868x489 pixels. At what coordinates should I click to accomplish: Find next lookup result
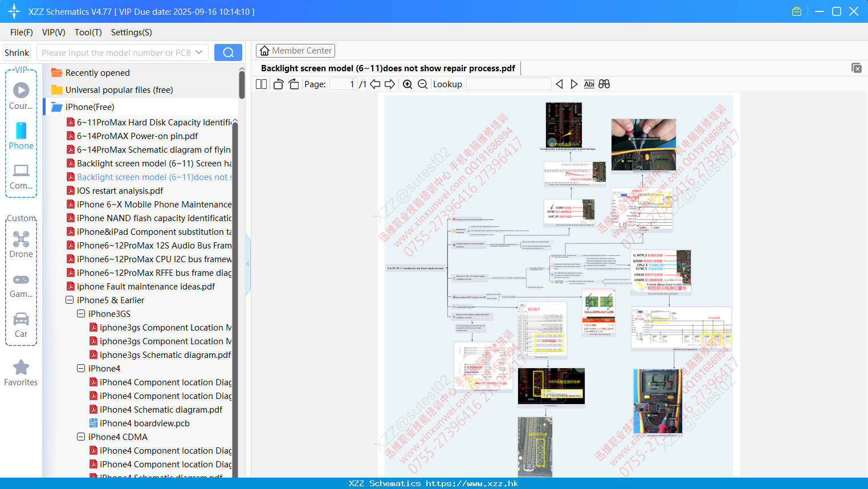click(x=574, y=84)
